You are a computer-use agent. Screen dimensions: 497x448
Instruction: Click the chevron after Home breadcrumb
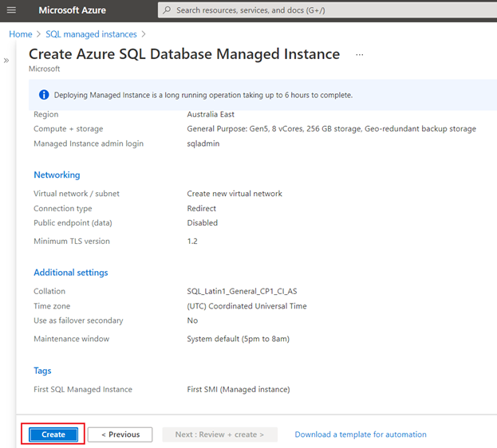tap(38, 34)
